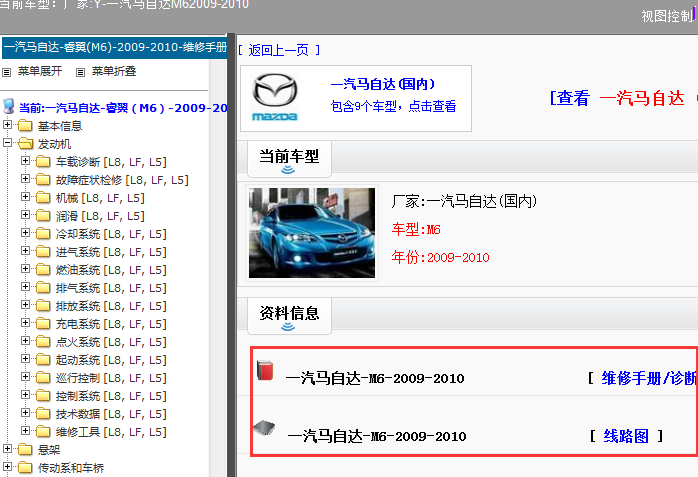
Task: Select 控制系统 [L8, LF, L5] tree item
Action: (111, 396)
